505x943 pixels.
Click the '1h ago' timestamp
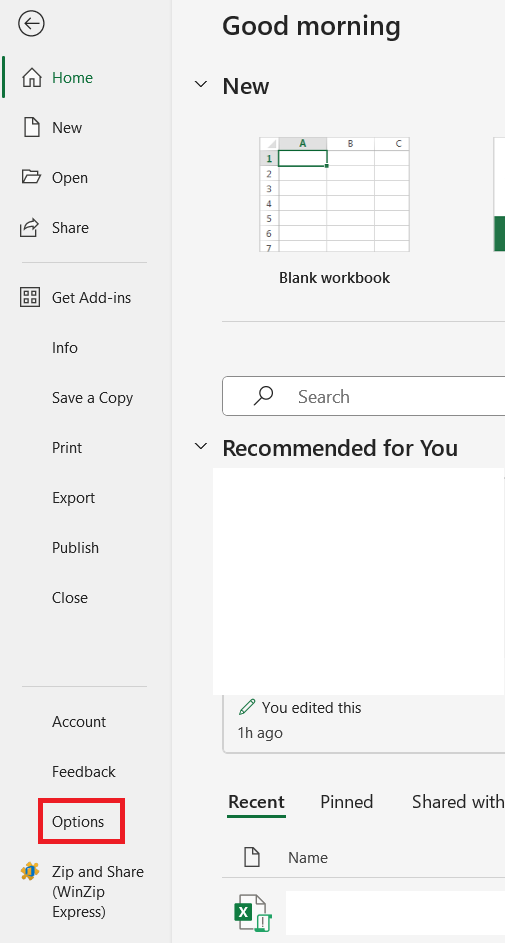click(x=260, y=733)
